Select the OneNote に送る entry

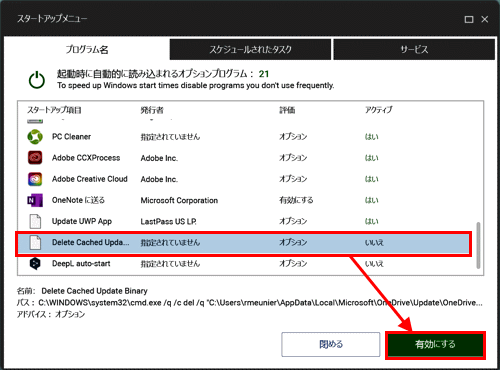pyautogui.click(x=78, y=200)
